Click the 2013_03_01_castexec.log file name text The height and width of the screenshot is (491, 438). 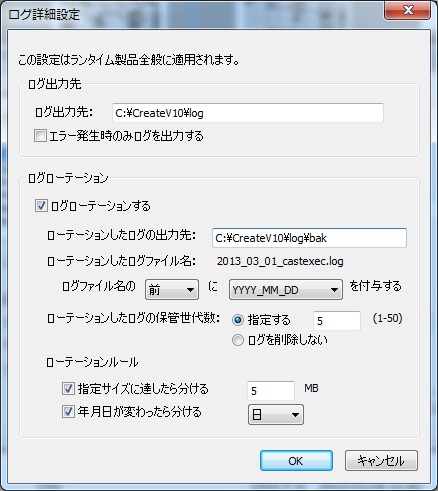tap(280, 261)
